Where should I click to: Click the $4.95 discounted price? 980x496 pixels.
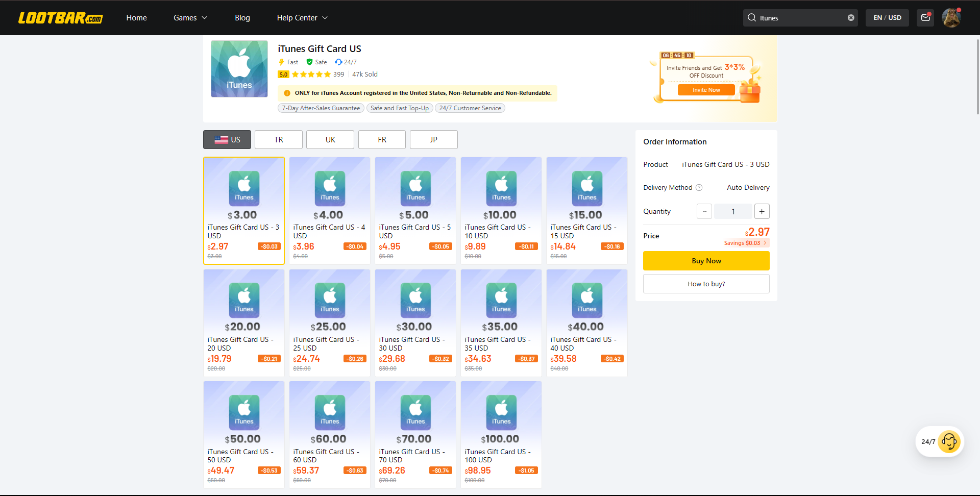390,246
